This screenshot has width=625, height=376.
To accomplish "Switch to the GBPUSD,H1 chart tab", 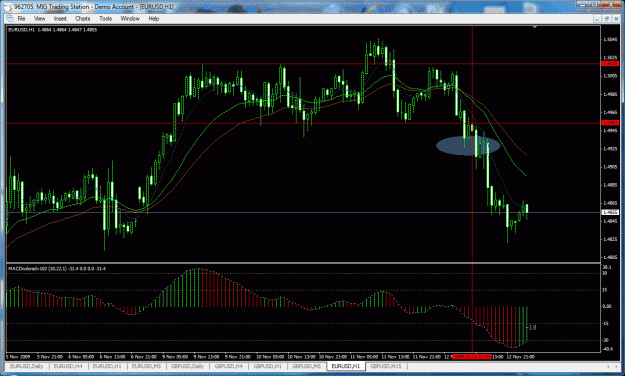I will (268, 366).
